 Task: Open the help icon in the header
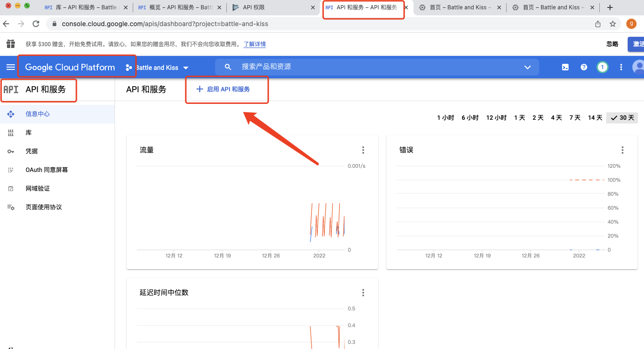pyautogui.click(x=583, y=67)
